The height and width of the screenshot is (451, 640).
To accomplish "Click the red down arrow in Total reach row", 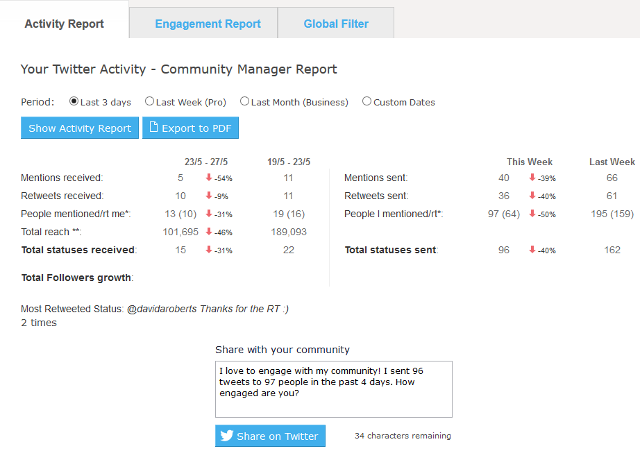I will (209, 231).
